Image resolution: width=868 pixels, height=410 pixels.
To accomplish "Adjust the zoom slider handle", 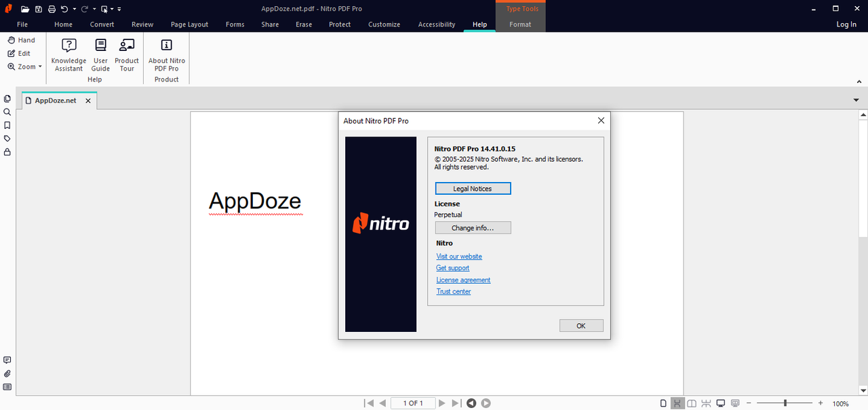I will pyautogui.click(x=785, y=403).
